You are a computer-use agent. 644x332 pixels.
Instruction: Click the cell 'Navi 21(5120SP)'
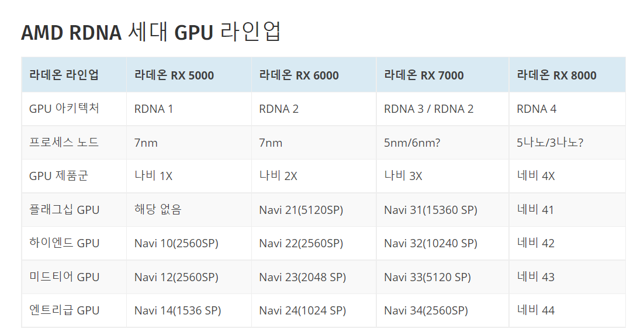(314, 210)
